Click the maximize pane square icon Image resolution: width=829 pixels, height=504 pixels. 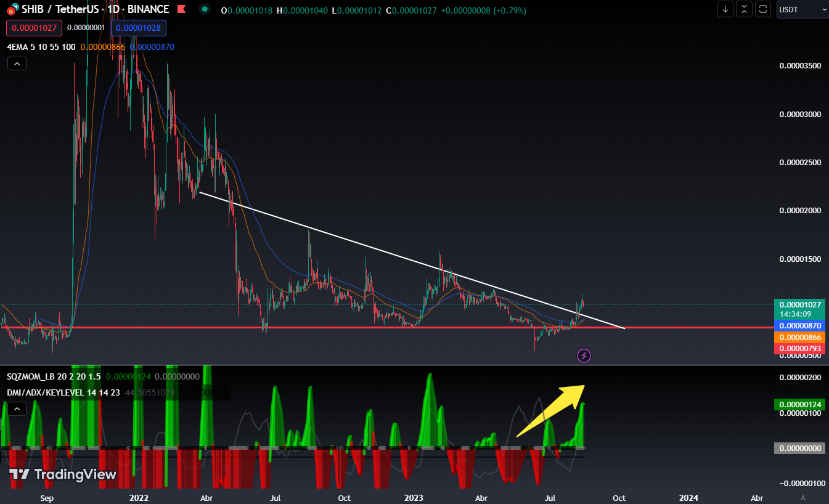coord(763,9)
